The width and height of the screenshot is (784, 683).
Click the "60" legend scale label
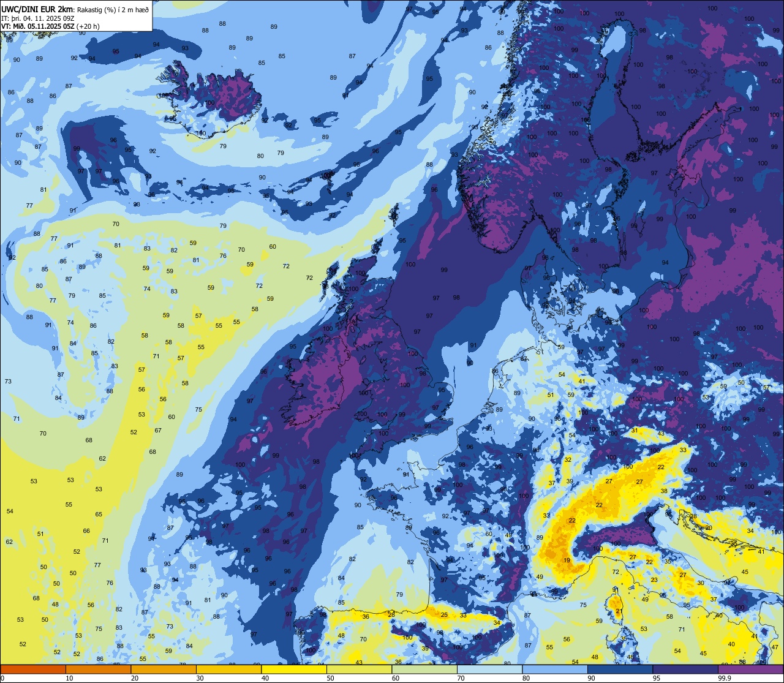(x=396, y=678)
